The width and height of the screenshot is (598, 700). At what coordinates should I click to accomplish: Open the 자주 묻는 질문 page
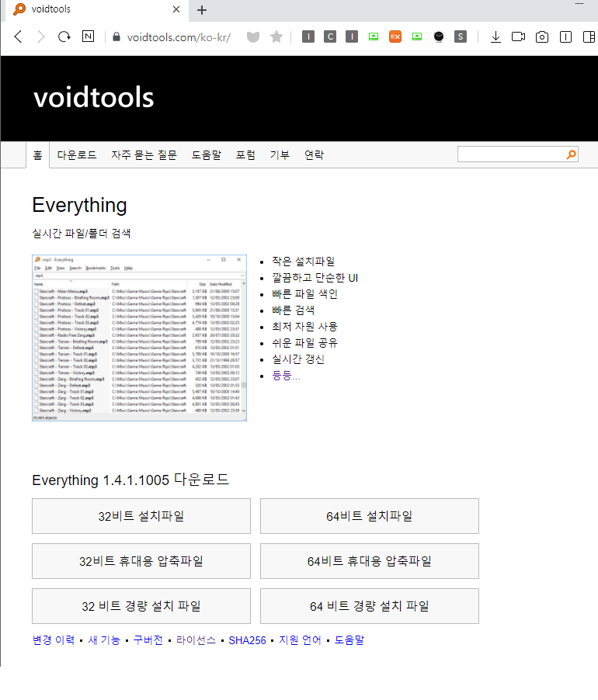[144, 155]
